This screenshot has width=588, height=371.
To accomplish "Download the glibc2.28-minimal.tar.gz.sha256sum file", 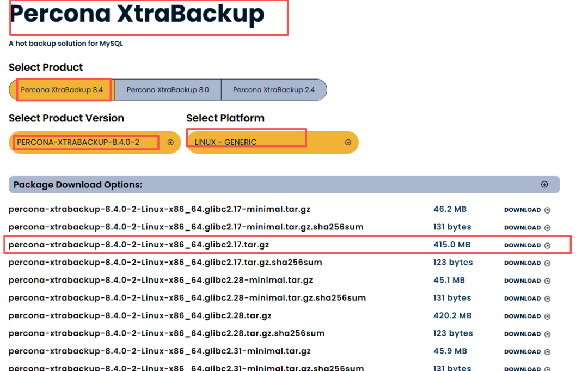I will coord(527,298).
